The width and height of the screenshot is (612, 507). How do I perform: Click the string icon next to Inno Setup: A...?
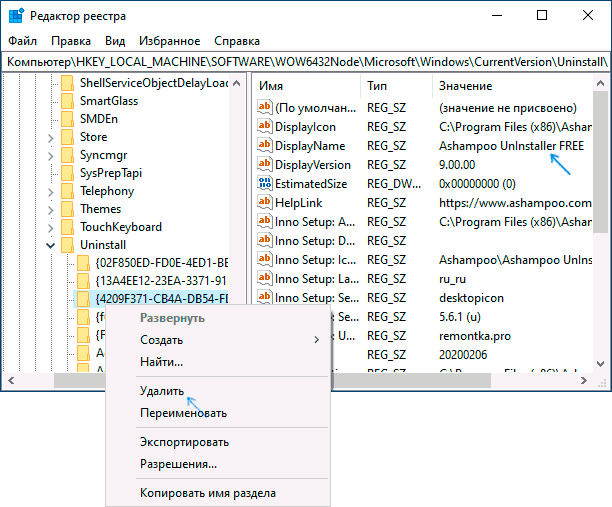tap(265, 221)
